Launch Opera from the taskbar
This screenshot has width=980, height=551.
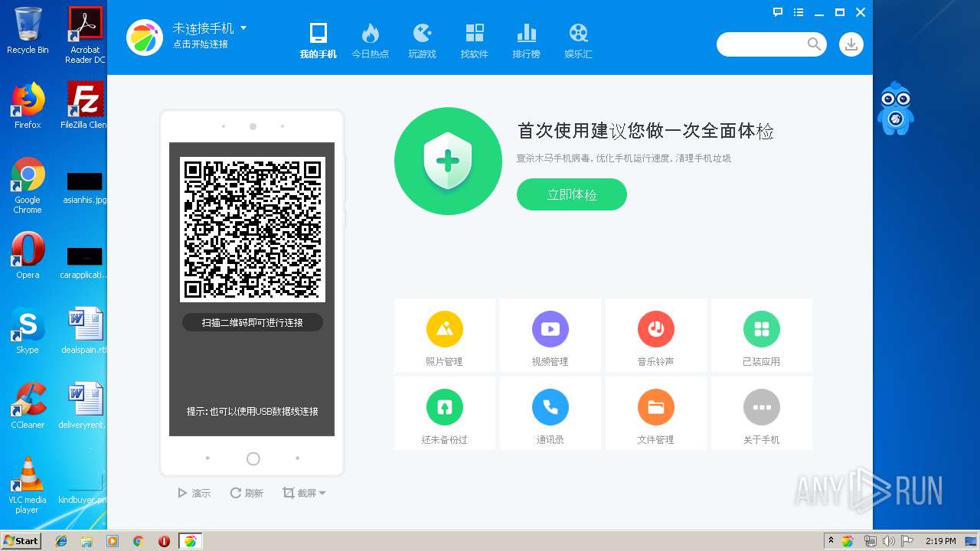164,541
